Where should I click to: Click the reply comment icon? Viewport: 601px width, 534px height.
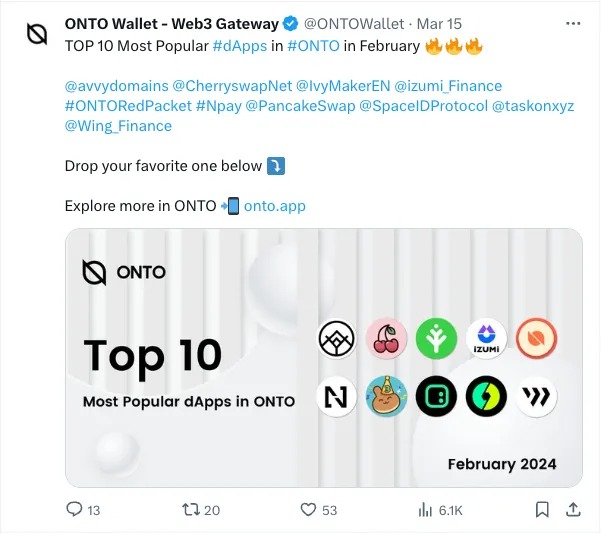click(x=74, y=510)
